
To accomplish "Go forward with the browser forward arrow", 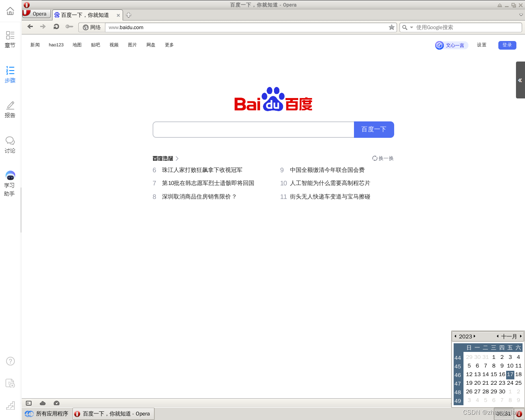I will point(43,27).
